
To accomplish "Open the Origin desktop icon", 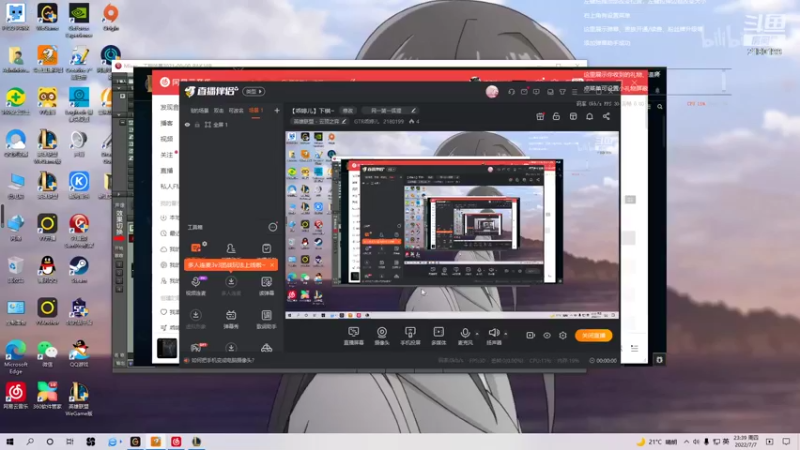I will [111, 17].
